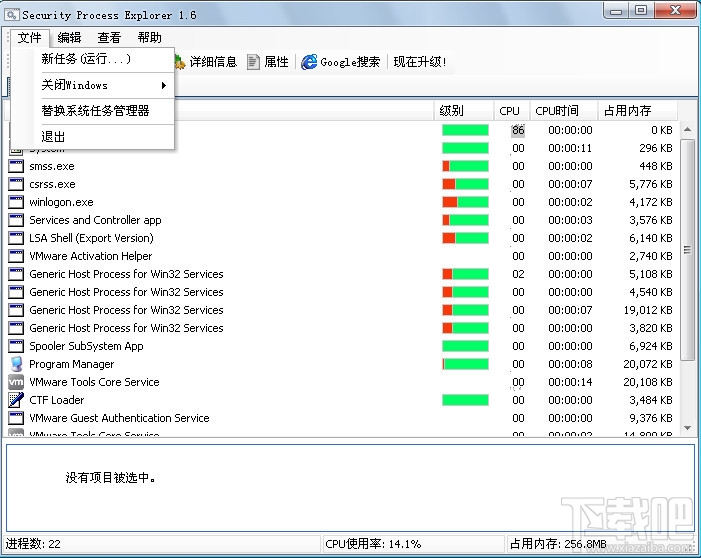Click the VMware Activation Helper icon
Viewport: 701px width, 558px height.
[x=16, y=256]
